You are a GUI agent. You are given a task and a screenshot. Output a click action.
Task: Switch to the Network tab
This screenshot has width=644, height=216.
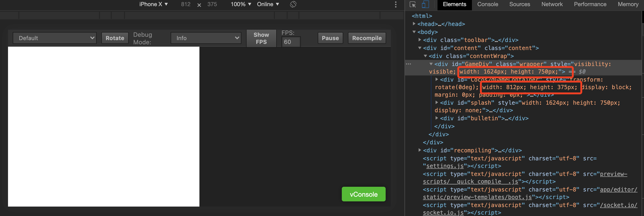pyautogui.click(x=552, y=4)
